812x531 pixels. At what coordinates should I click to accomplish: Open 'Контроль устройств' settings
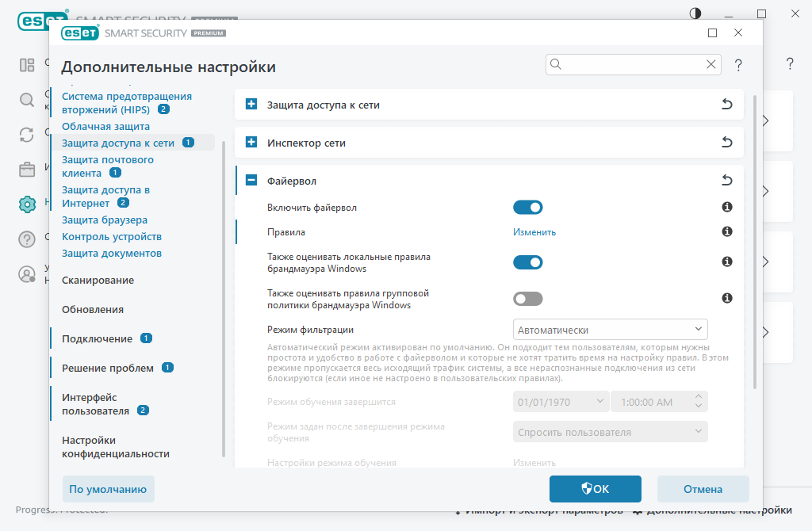coord(112,236)
